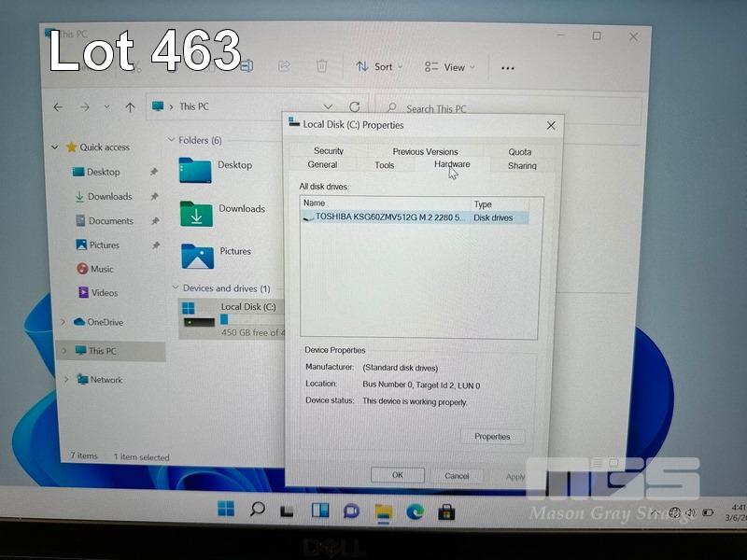Open the Sort dropdown menu
This screenshot has height=560, width=747.
click(x=378, y=67)
